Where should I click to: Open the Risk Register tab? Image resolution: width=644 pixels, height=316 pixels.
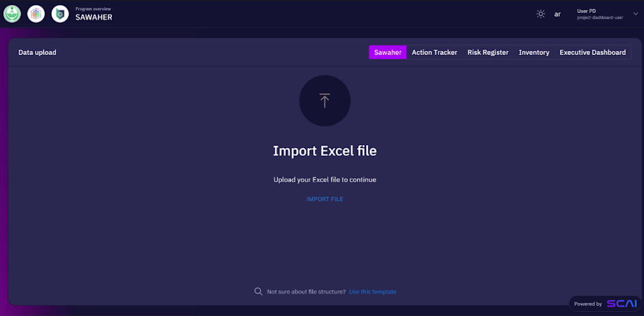click(x=488, y=53)
